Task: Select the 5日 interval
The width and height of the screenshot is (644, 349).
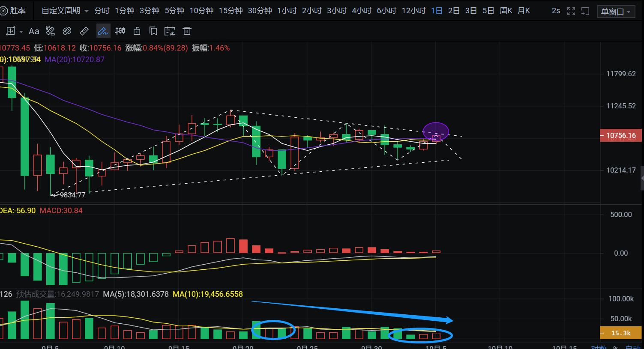Action: pyautogui.click(x=488, y=11)
